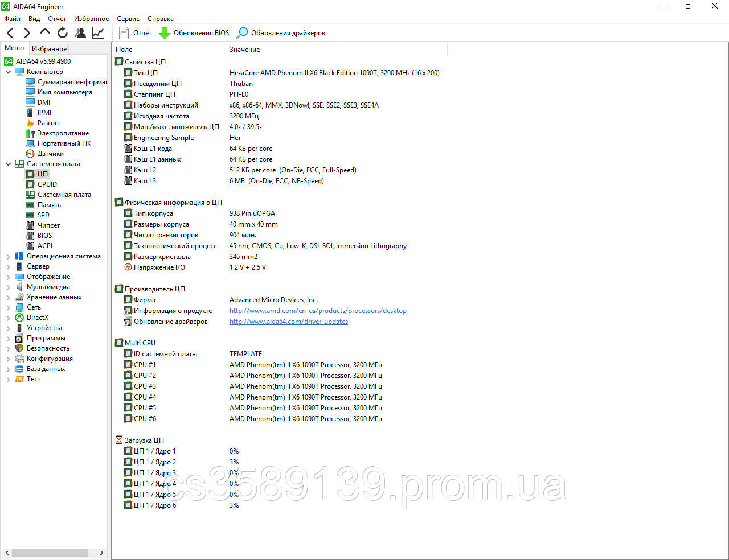The image size is (729, 560).
Task: Open the Файл menu
Action: point(12,19)
